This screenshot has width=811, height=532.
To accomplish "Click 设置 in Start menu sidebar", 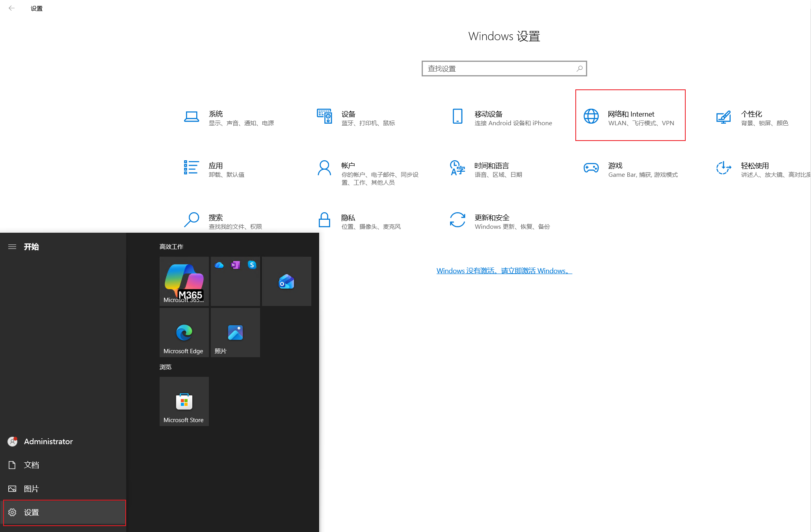I will [x=31, y=512].
